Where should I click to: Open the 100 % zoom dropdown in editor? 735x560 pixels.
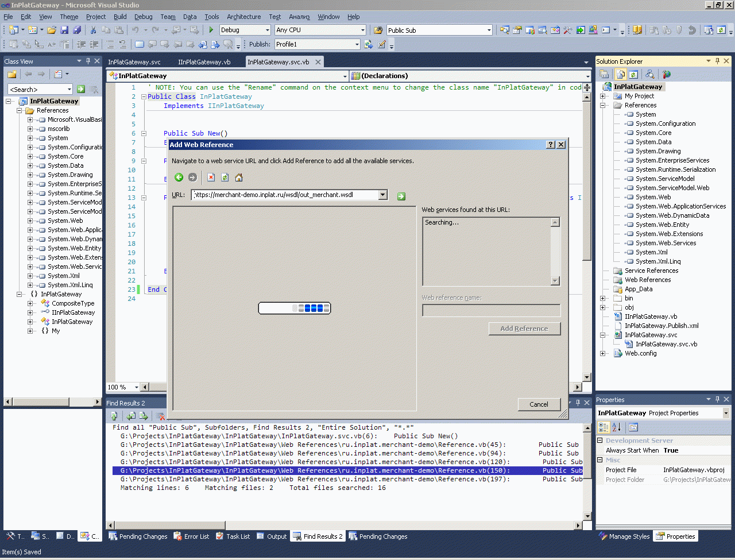click(x=136, y=387)
